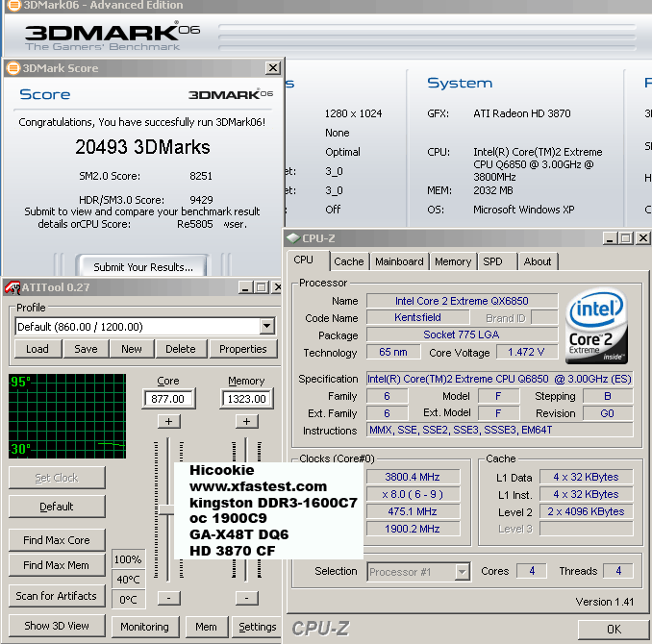This screenshot has height=644, width=652.
Task: Close the 3DMark Score window
Action: 273,68
